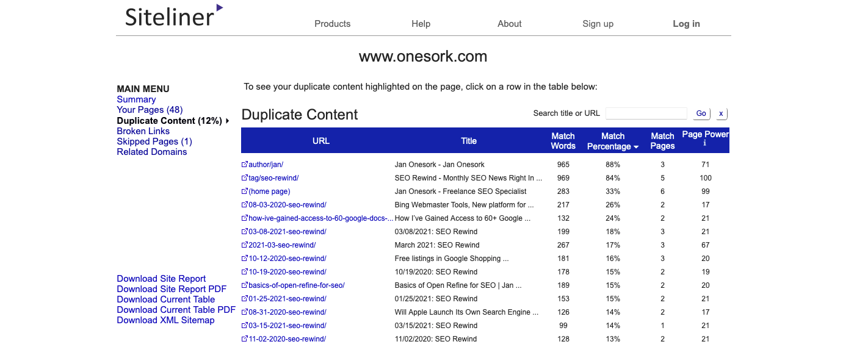Viewport: 868px width, 347px height.
Task: Download Current Table PDF
Action: (x=176, y=310)
